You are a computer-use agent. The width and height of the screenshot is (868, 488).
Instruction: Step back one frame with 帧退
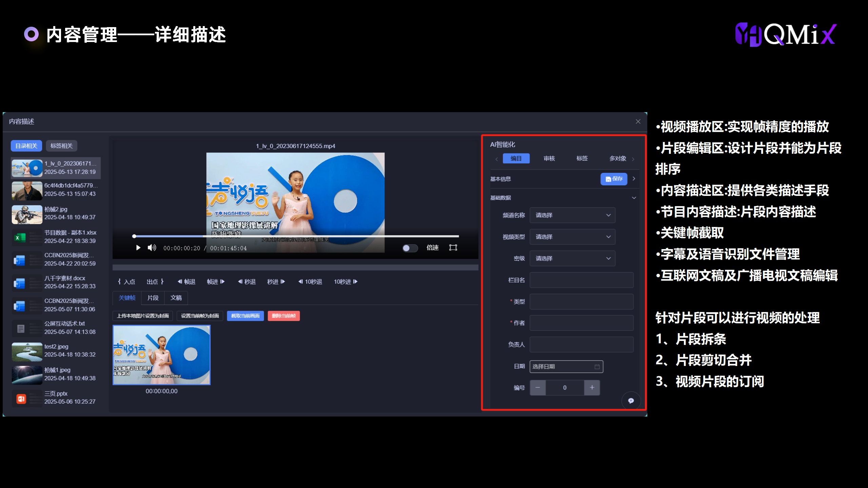186,282
